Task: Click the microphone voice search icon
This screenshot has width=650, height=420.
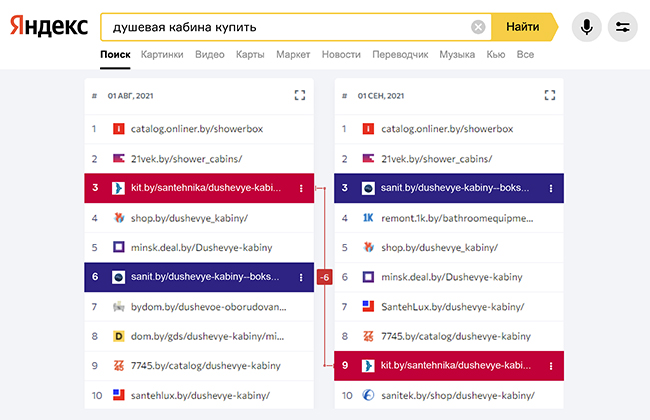Action: point(587,27)
